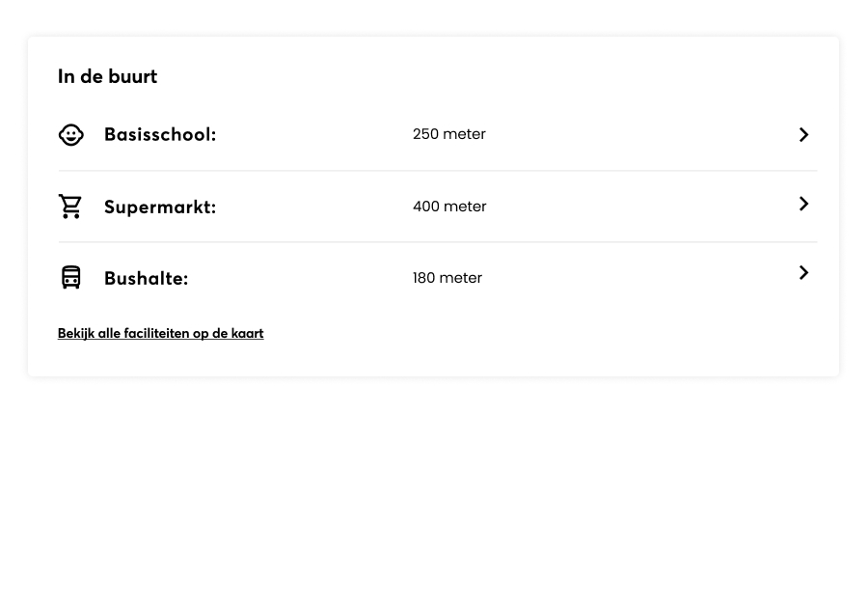Click the bus icon beside Bushalte

click(71, 278)
